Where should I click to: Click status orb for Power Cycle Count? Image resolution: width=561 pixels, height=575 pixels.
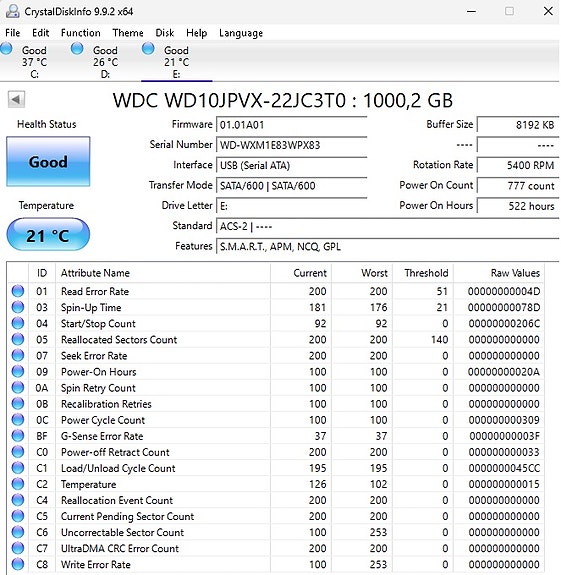pos(18,420)
